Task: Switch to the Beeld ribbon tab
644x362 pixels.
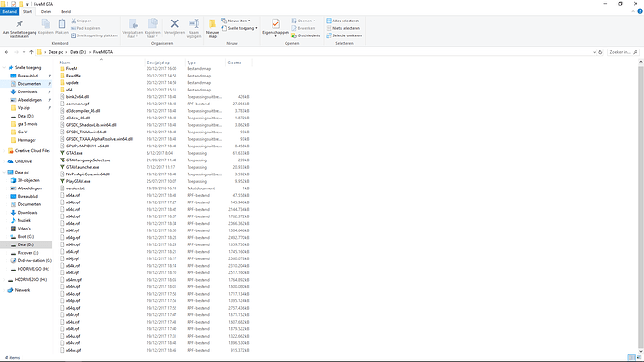Action: [x=65, y=11]
